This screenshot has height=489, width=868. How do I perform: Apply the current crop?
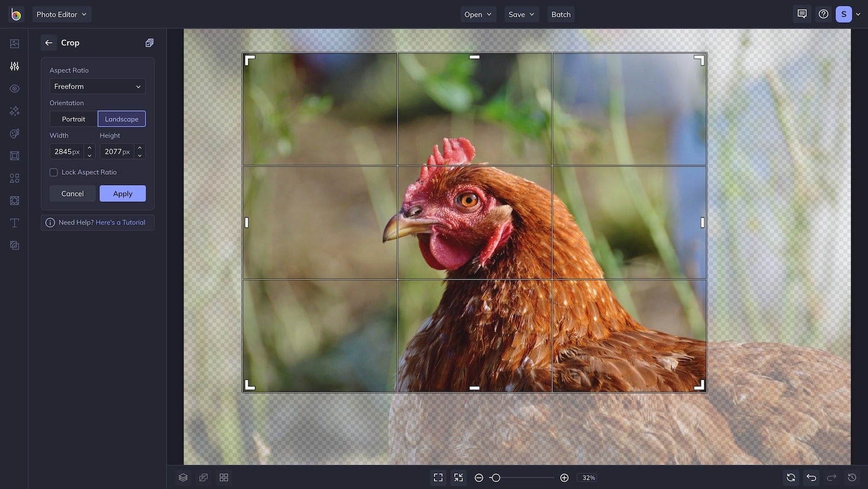coord(123,193)
